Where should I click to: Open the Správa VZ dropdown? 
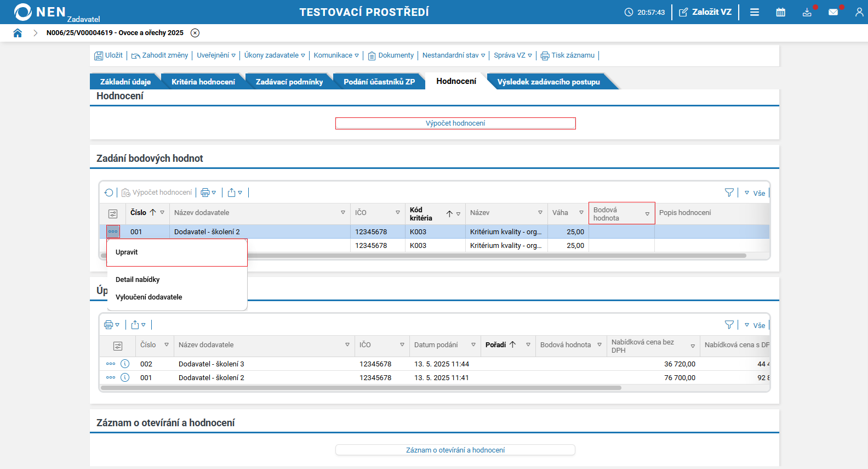tap(512, 55)
